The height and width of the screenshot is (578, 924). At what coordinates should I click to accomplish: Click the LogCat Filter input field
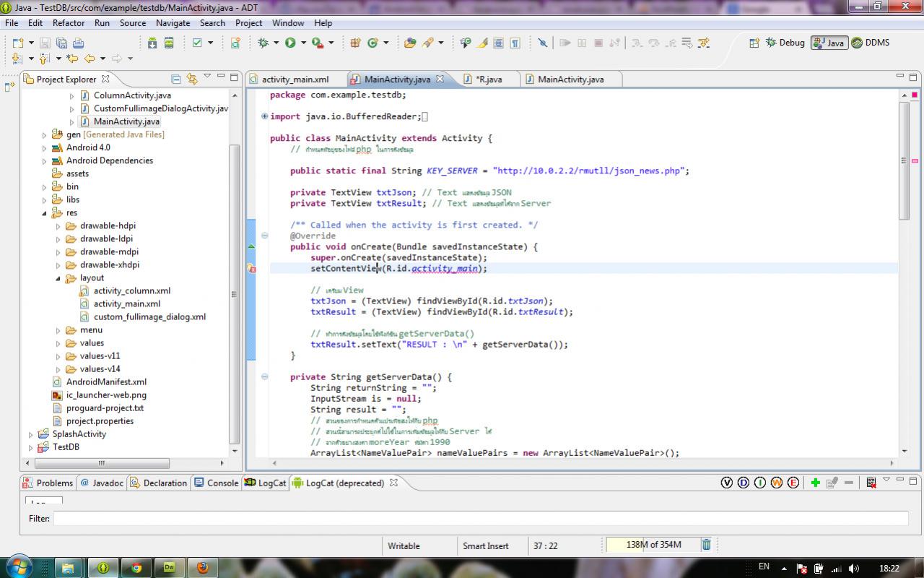click(480, 518)
